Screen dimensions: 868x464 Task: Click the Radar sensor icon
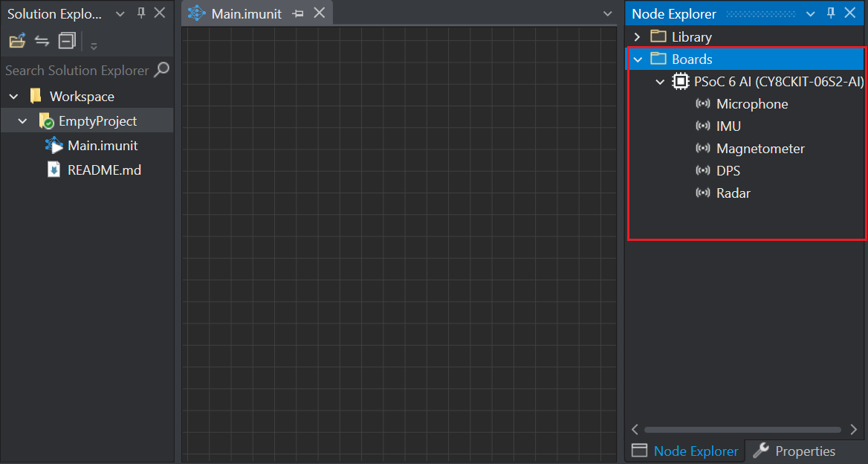click(703, 193)
